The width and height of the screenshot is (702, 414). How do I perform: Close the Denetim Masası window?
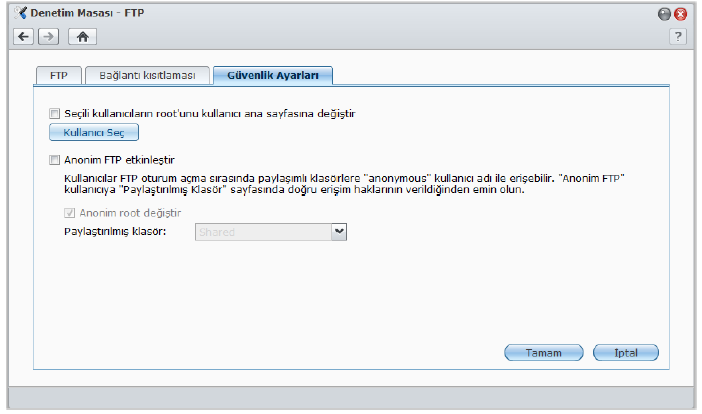click(x=680, y=14)
